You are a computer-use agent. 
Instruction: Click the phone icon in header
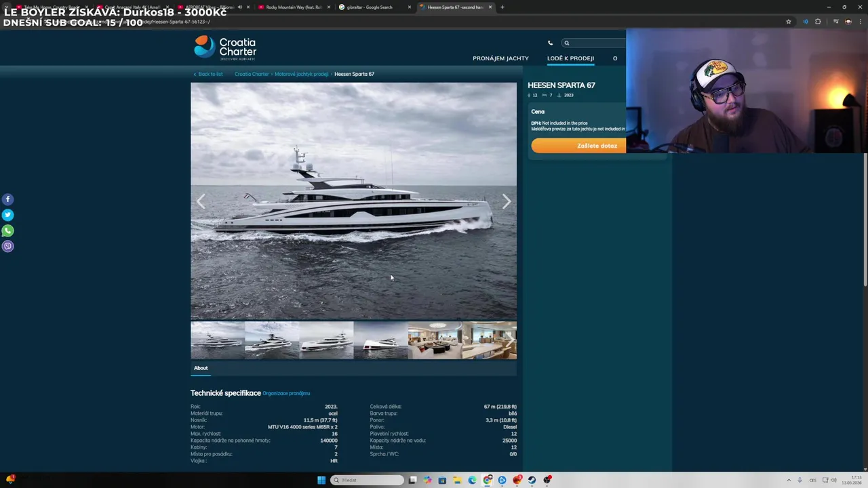[550, 43]
